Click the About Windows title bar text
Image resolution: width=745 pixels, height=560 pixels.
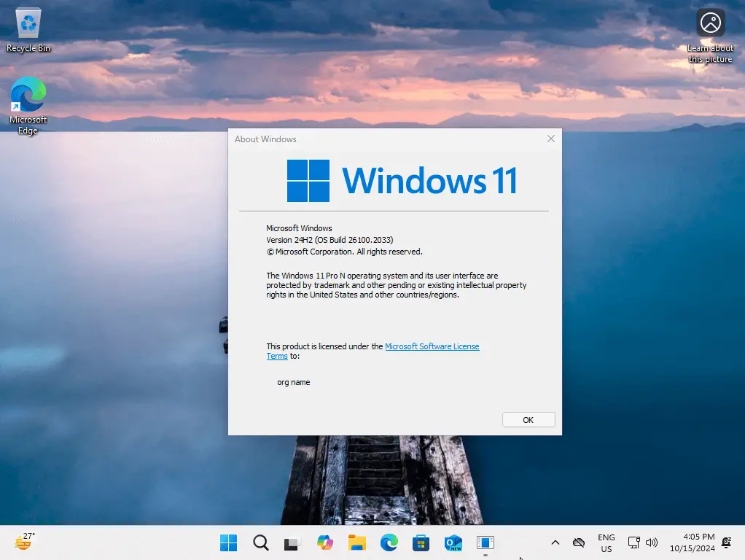click(265, 139)
